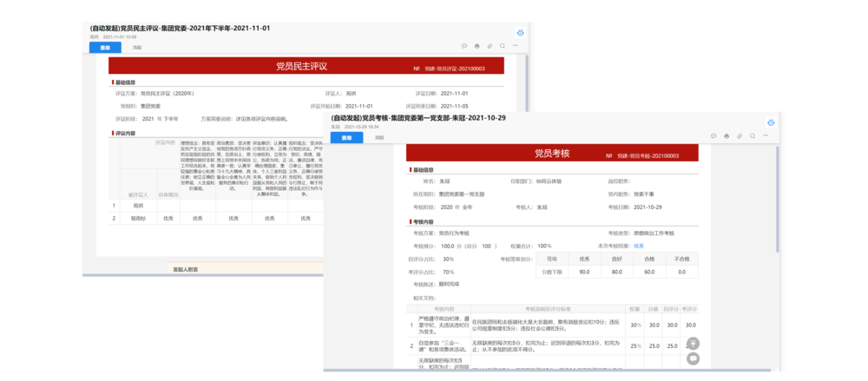
Task: Click the search icon in 党员考核 toolbar
Action: coord(752,137)
